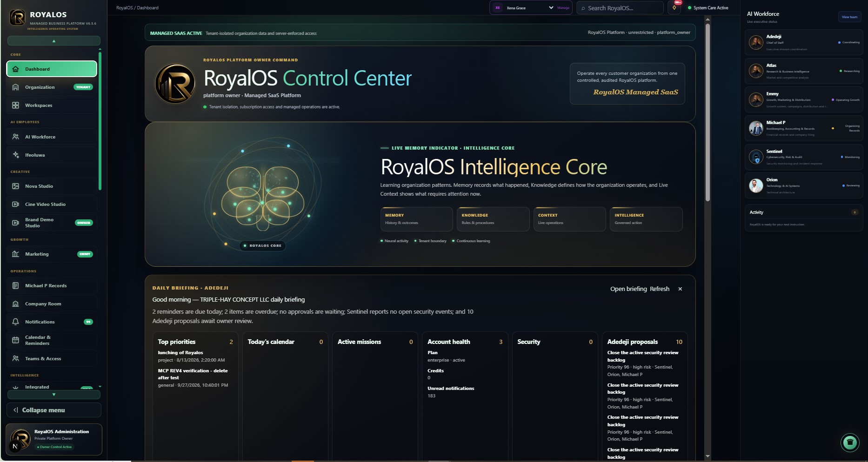Viewport: 868px width, 462px height.
Task: Select the Intelligence governed action card
Action: 646,219
